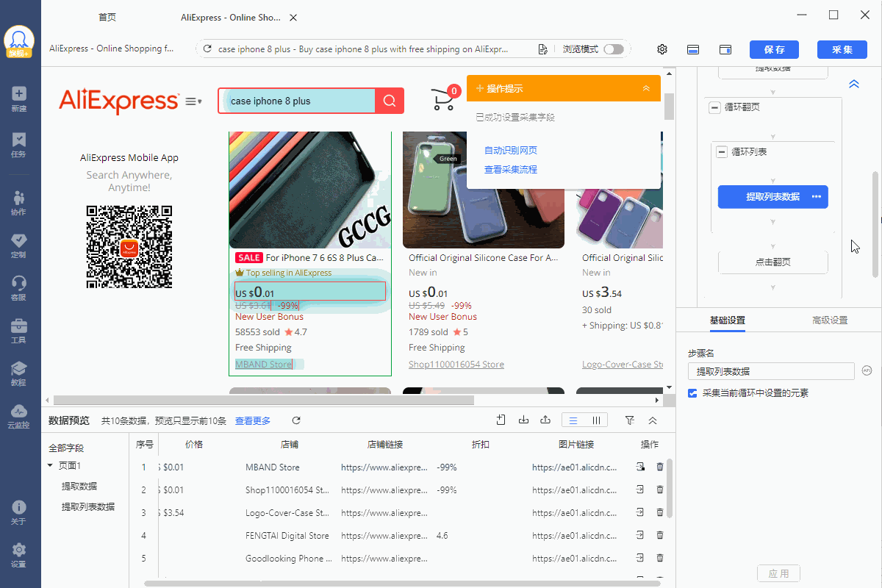
Task: Click the page source icon in the address bar
Action: click(542, 49)
